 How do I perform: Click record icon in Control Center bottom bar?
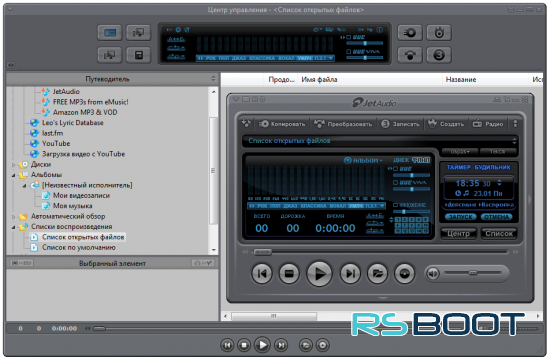coord(323,345)
